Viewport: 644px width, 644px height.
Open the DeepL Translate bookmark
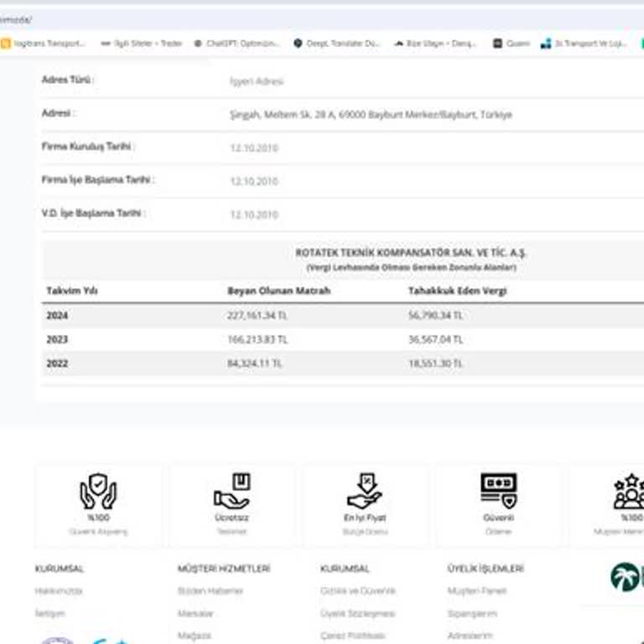(336, 44)
